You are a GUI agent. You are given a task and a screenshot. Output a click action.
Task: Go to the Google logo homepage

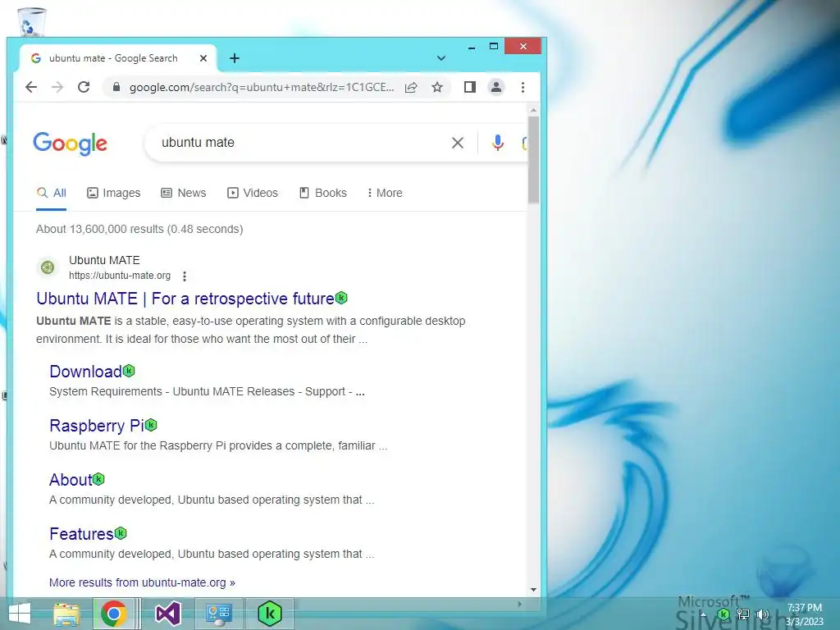click(71, 144)
